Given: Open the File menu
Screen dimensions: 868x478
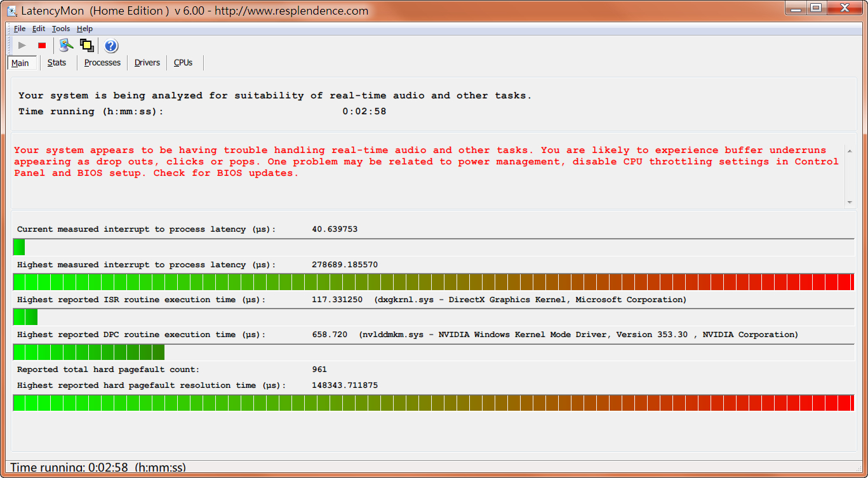Looking at the screenshot, I should [x=20, y=29].
